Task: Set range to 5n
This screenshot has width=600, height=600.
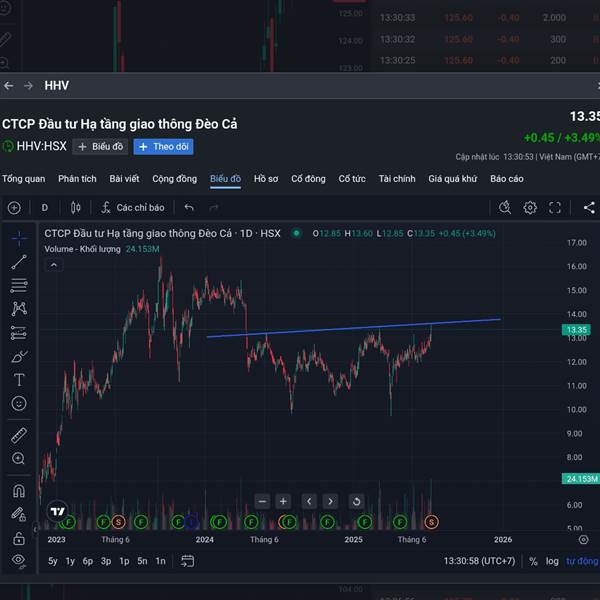Action: pyautogui.click(x=142, y=561)
